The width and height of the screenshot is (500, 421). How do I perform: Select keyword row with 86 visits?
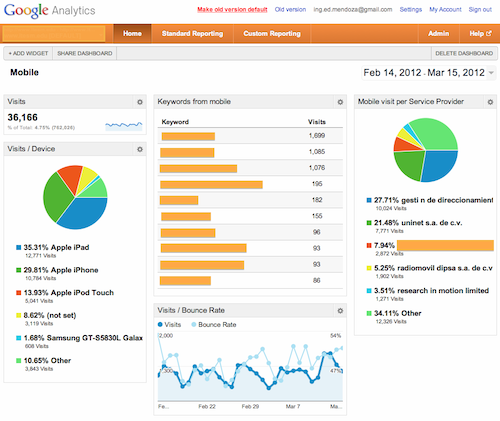(250, 281)
